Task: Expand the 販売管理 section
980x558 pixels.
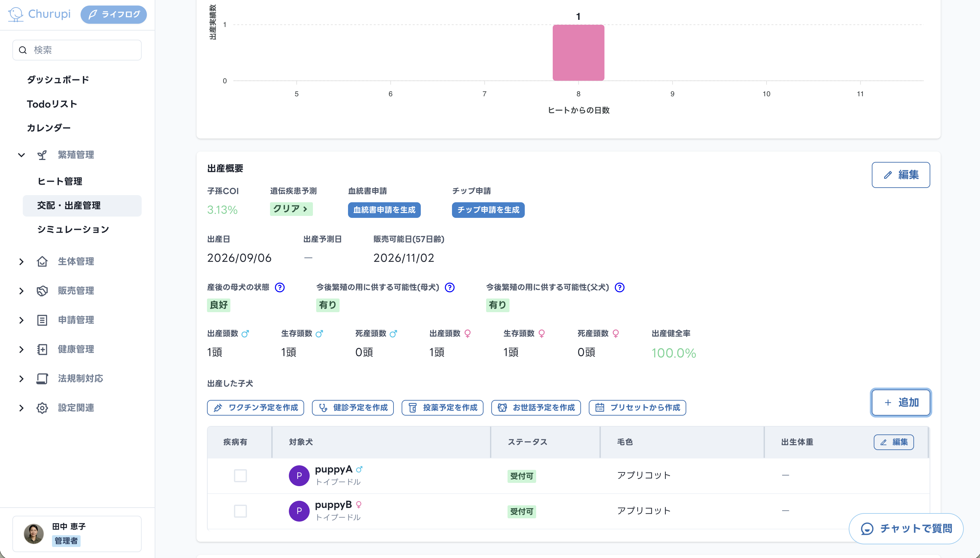Action: coord(21,291)
